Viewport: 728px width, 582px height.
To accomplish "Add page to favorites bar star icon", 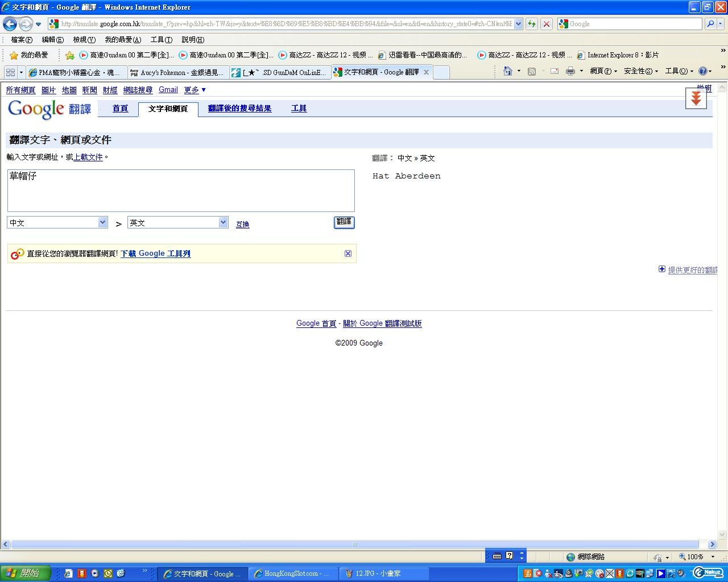I will click(69, 55).
